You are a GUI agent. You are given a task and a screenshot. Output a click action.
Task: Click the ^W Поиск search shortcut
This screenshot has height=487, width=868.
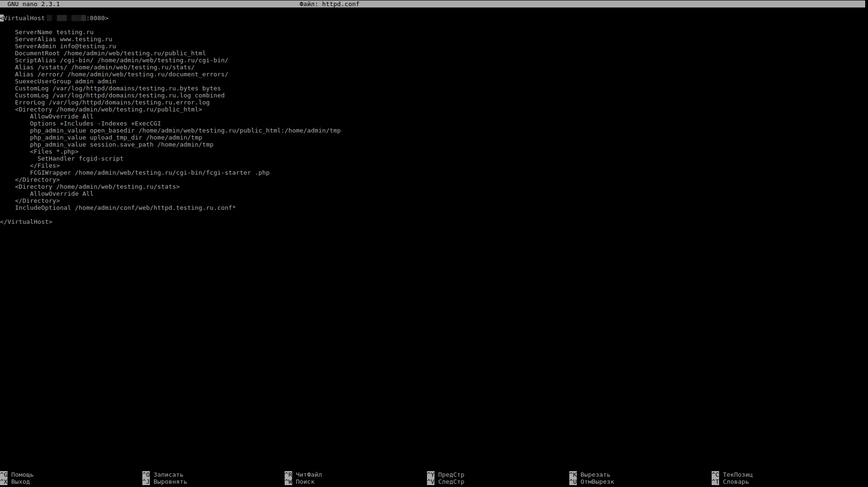click(x=300, y=481)
